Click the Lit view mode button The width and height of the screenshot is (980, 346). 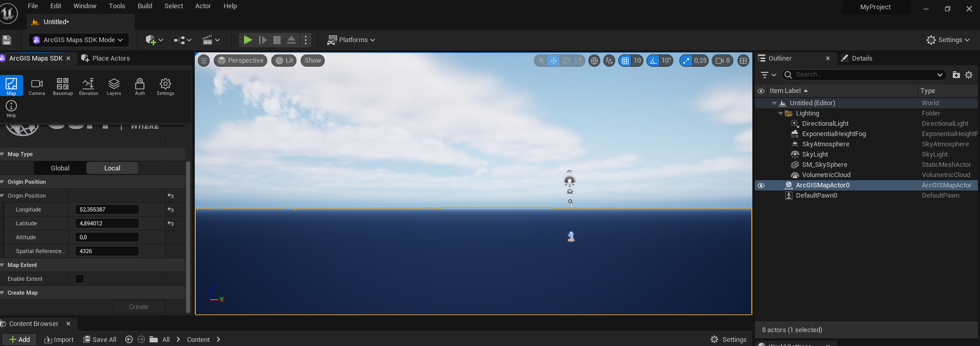284,61
